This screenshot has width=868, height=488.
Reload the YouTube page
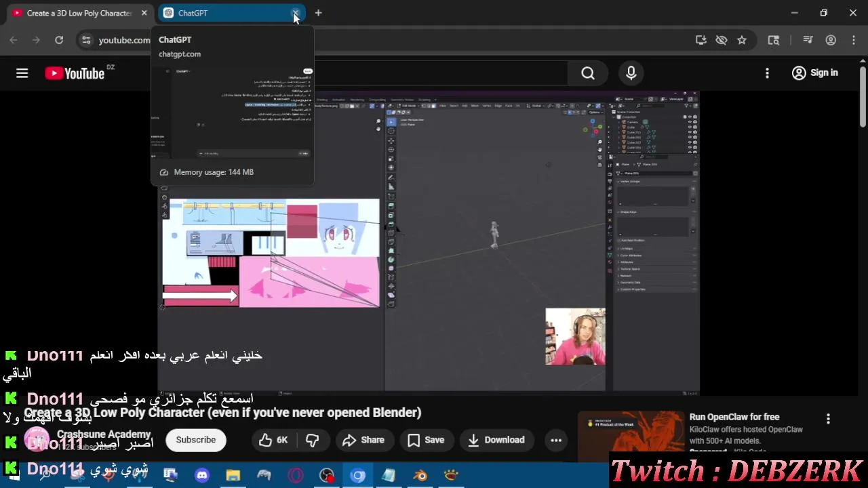(x=59, y=40)
